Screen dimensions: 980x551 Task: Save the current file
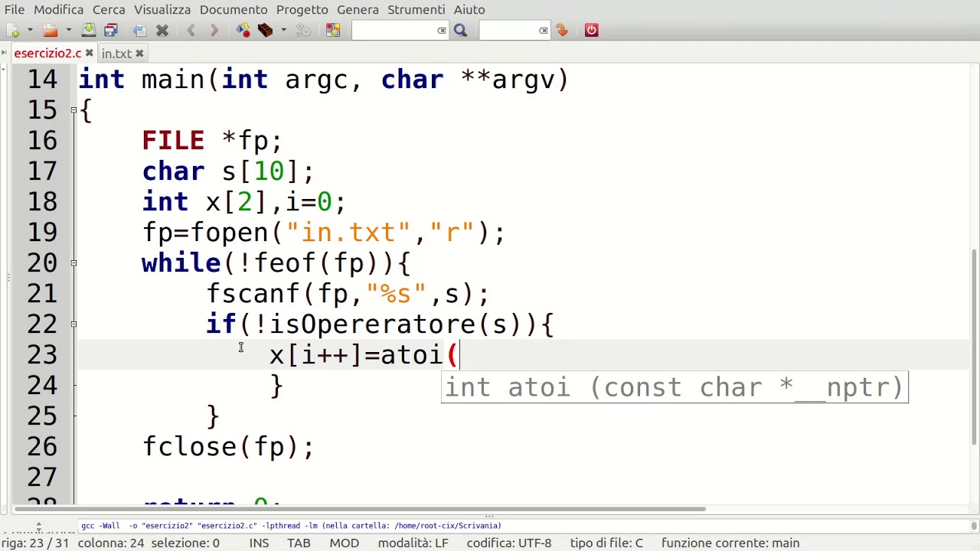click(x=89, y=31)
